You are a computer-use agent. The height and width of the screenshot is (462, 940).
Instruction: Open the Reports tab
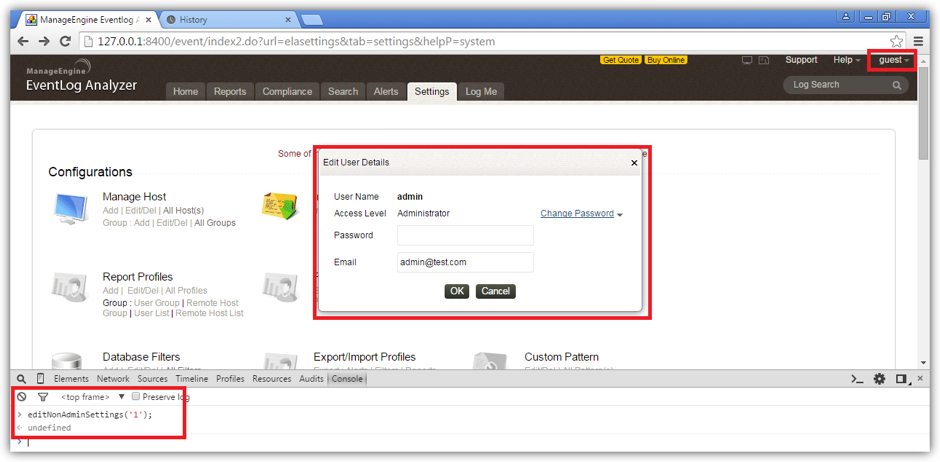click(230, 92)
